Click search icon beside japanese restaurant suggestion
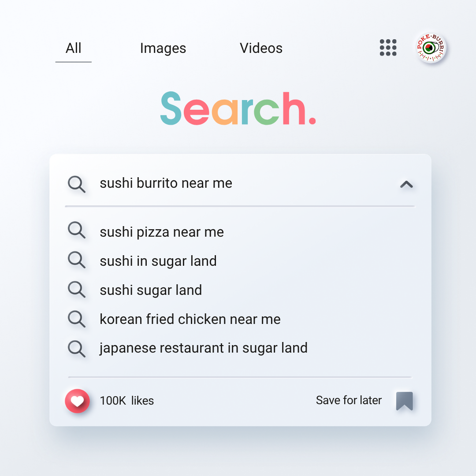 click(77, 349)
